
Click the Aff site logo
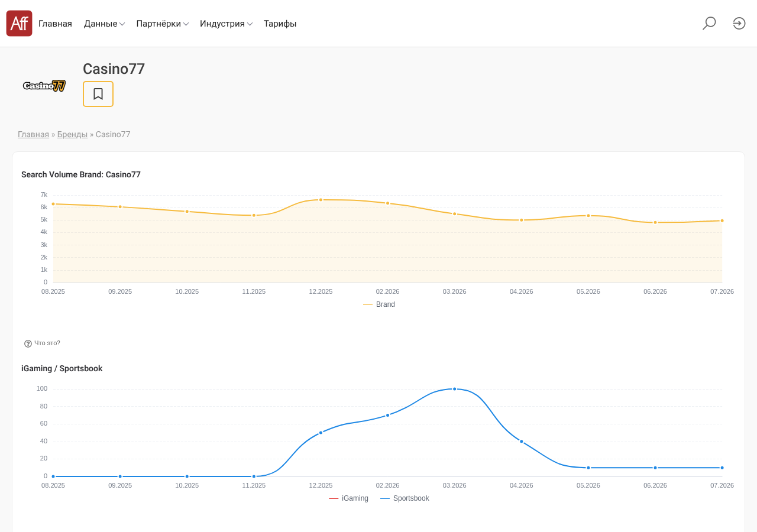[x=19, y=24]
